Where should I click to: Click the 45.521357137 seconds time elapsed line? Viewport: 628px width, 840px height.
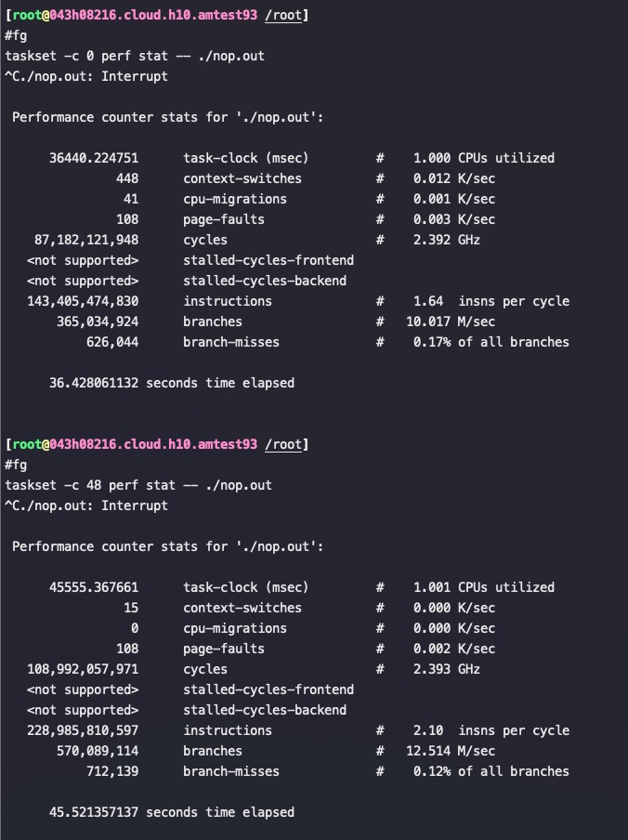(172, 812)
